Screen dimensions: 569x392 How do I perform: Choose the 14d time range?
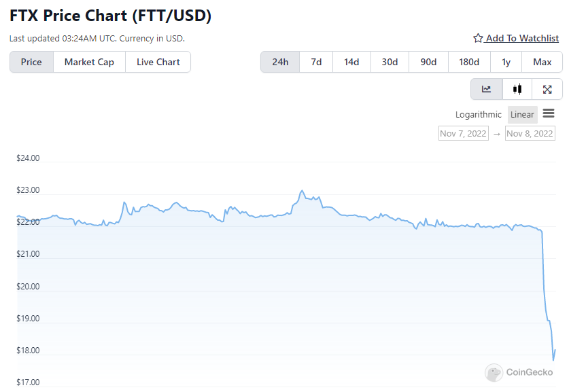pyautogui.click(x=351, y=62)
